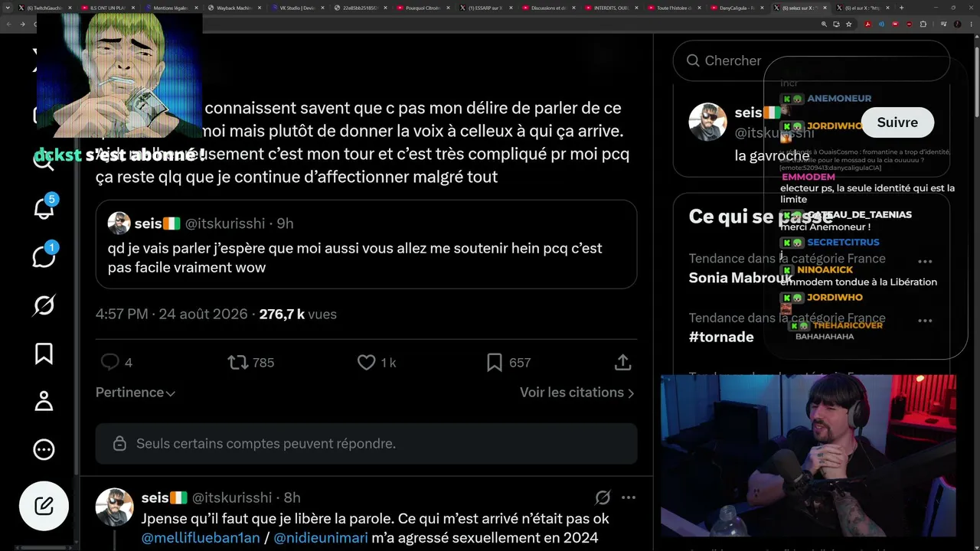Click the 276,7 k vues count
The image size is (980, 551).
(298, 315)
